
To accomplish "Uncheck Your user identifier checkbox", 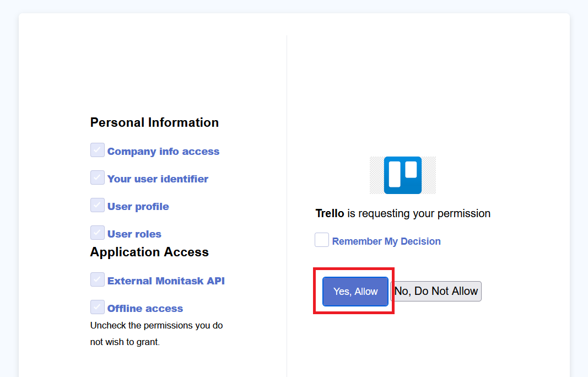I will tap(98, 177).
